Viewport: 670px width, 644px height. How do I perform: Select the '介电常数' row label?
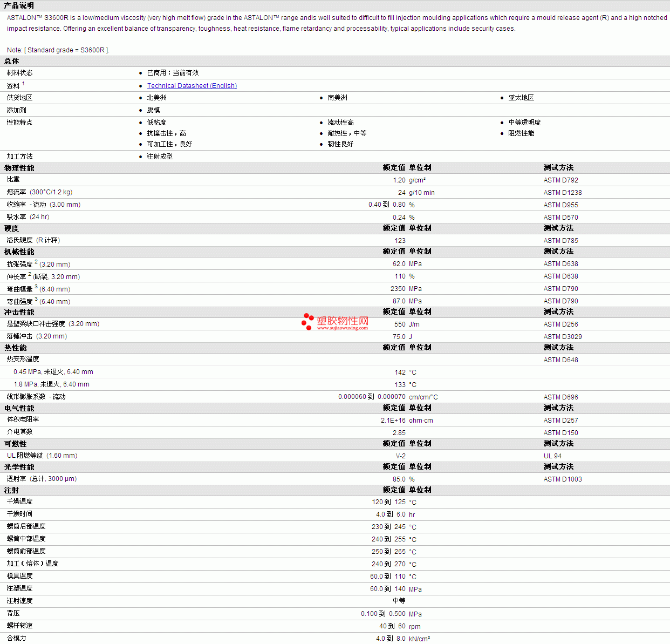[x=19, y=432]
